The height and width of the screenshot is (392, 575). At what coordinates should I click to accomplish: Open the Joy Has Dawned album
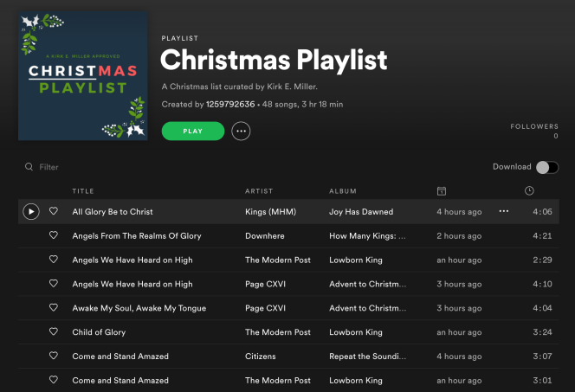(x=361, y=211)
